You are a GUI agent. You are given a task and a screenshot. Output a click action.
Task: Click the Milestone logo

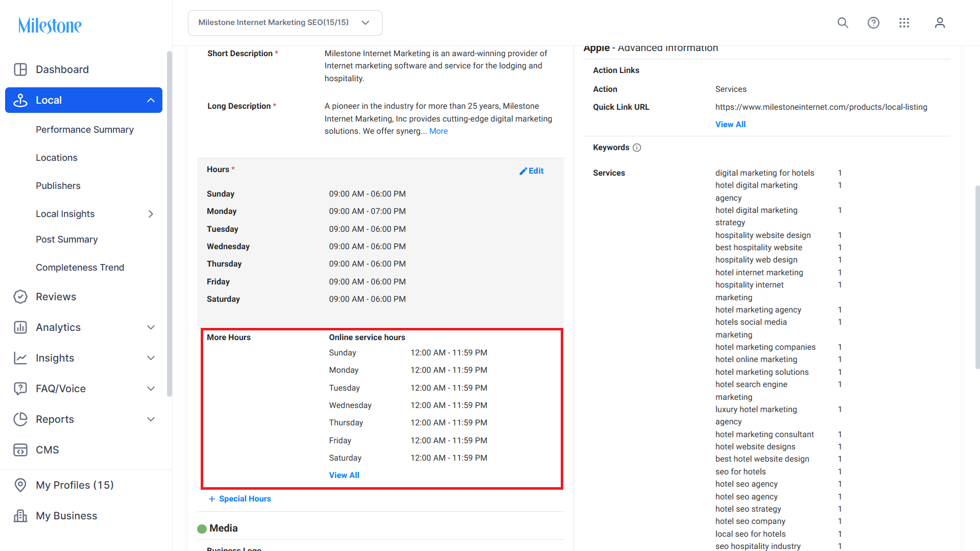[x=50, y=25]
